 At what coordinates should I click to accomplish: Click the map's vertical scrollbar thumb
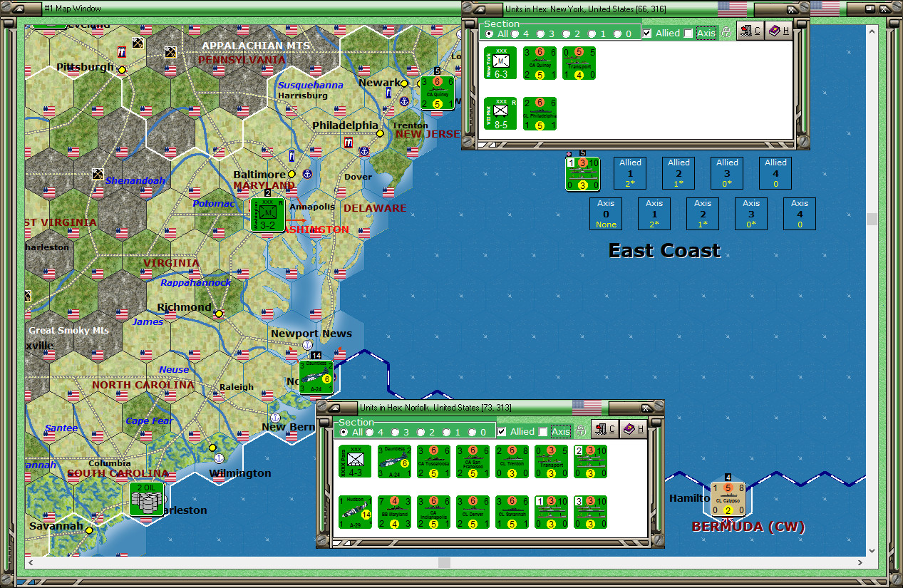(872, 219)
